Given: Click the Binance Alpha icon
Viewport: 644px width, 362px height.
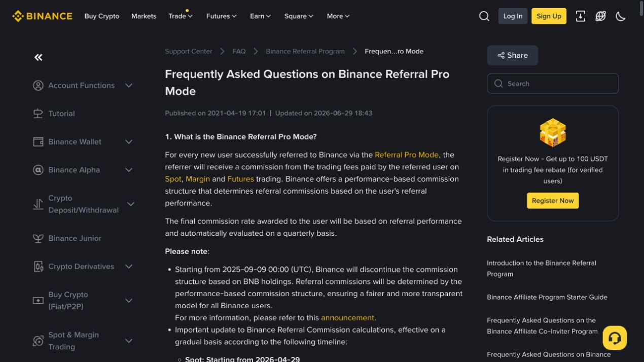Looking at the screenshot, I should [38, 170].
